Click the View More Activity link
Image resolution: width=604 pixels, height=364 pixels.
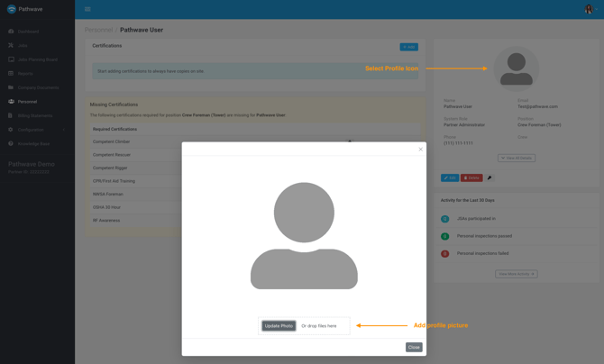516,274
